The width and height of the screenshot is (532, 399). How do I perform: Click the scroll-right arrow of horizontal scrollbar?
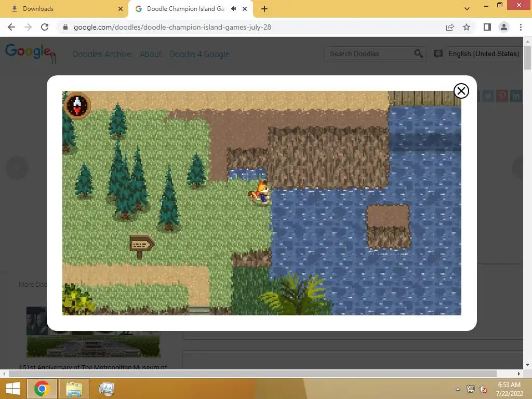519,374
